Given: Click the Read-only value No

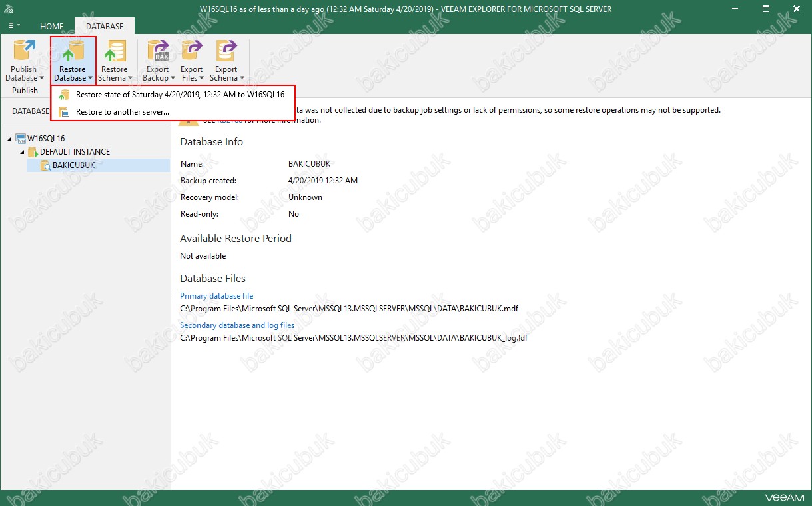Looking at the screenshot, I should tap(294, 214).
